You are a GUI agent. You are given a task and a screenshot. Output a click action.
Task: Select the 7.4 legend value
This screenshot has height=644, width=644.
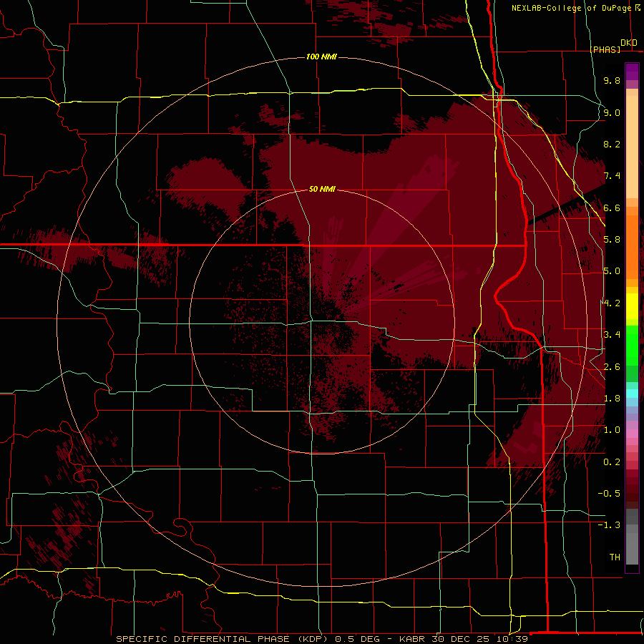pos(612,176)
